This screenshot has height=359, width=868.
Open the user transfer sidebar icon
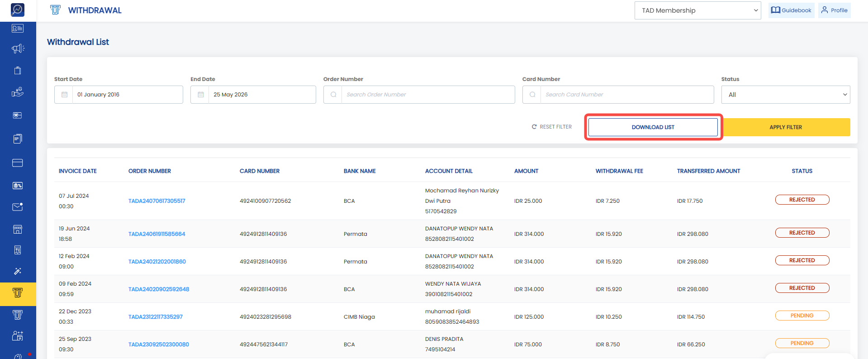click(x=18, y=335)
